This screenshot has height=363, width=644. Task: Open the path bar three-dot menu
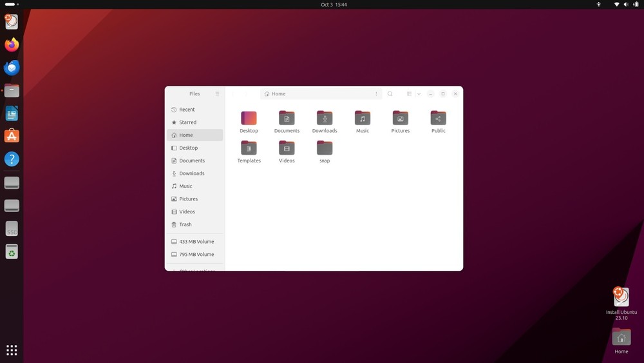(376, 93)
